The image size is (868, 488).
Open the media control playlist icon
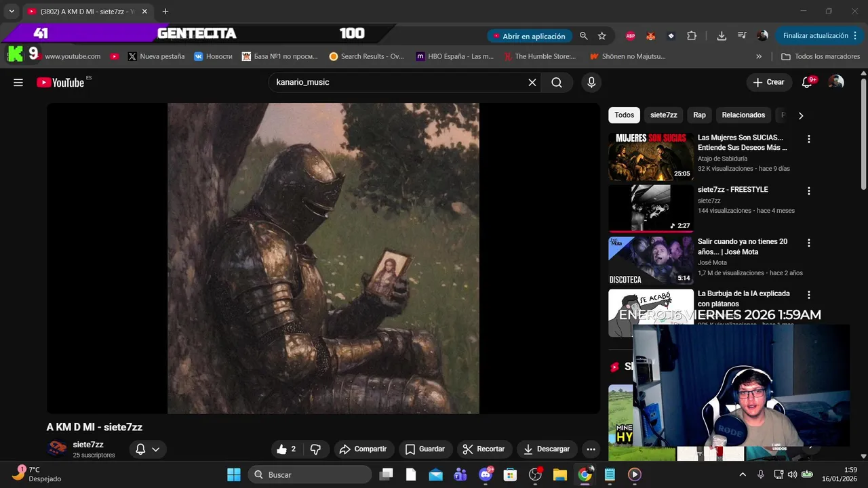(x=742, y=36)
